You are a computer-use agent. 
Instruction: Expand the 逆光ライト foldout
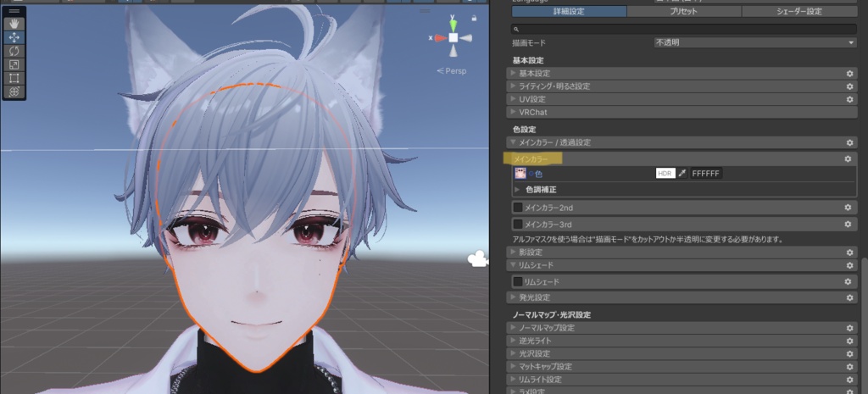(514, 341)
